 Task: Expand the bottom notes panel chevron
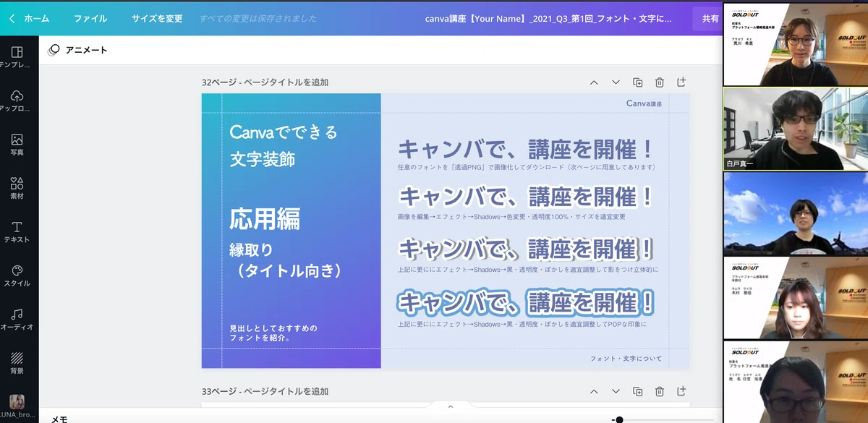[x=451, y=406]
